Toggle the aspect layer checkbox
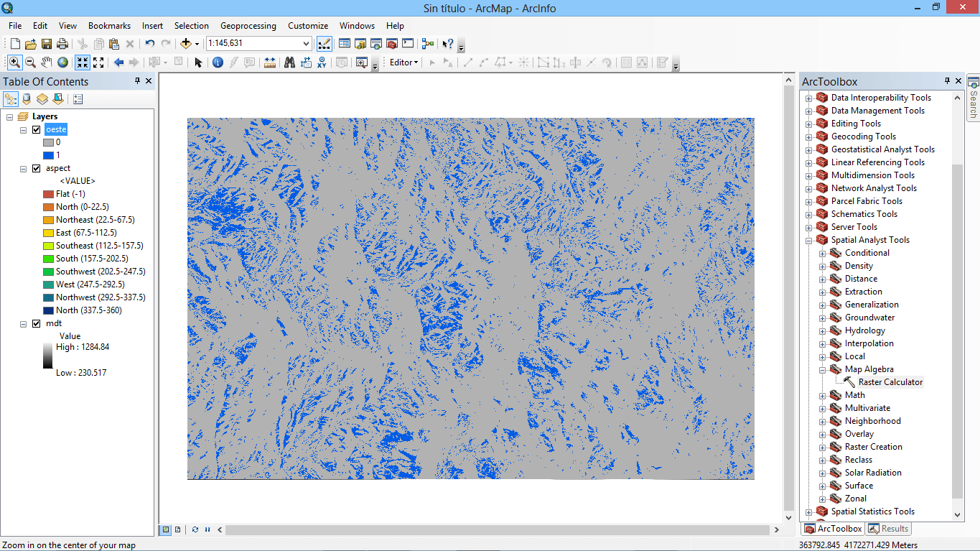Screen dimensions: 980x551 click(x=37, y=169)
